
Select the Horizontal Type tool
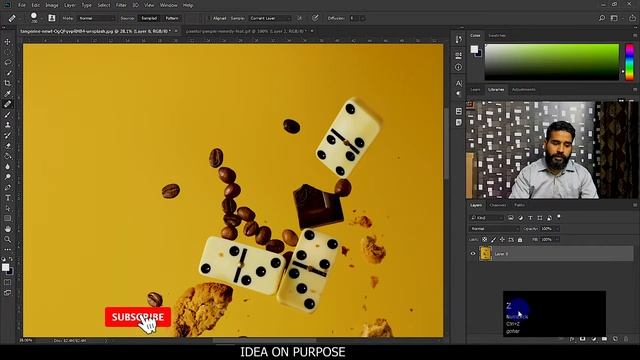coord(7,198)
